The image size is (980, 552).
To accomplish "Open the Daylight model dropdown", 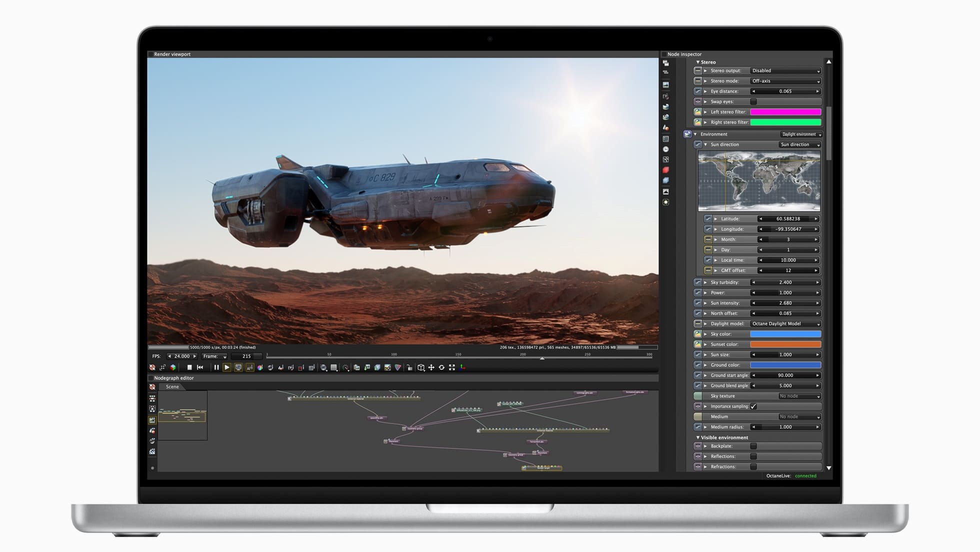I will click(x=785, y=324).
